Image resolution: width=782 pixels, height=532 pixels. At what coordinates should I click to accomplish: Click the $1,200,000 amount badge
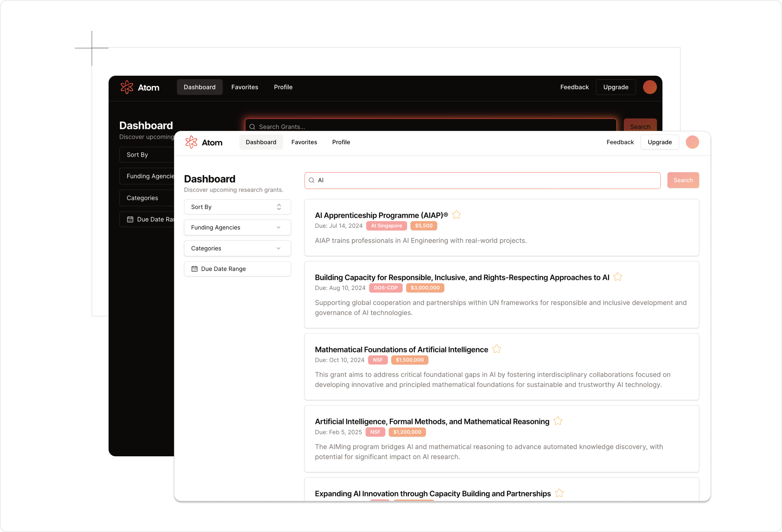tap(407, 432)
